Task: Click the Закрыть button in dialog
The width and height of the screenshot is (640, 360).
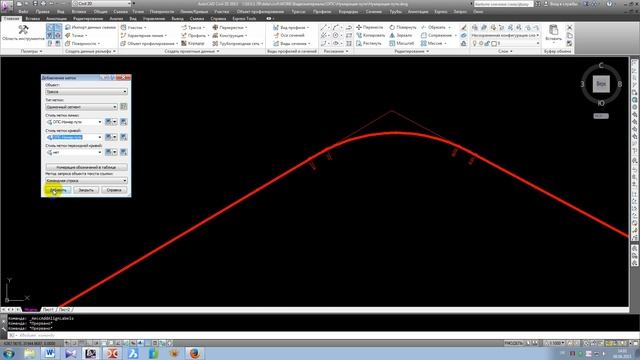Action: (86, 190)
